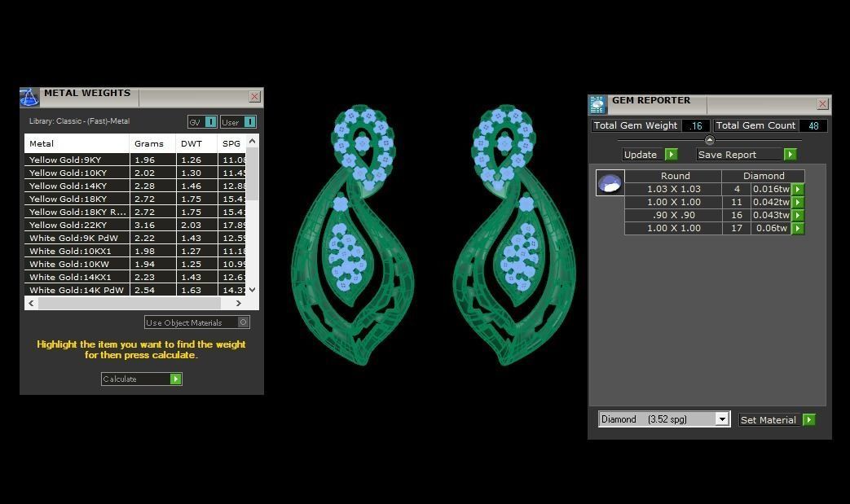Toggle the User library switch
Viewport: 850px width, 504px height.
pyautogui.click(x=238, y=122)
